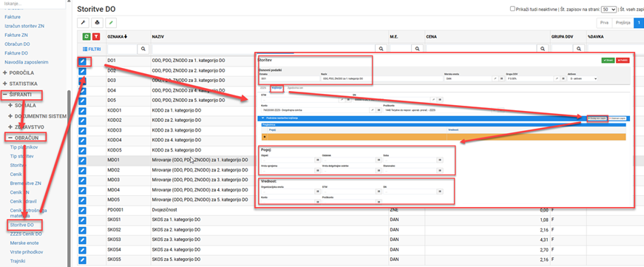The image size is (644, 267).
Task: Click red Prekliči button in dialog
Action: 623,61
